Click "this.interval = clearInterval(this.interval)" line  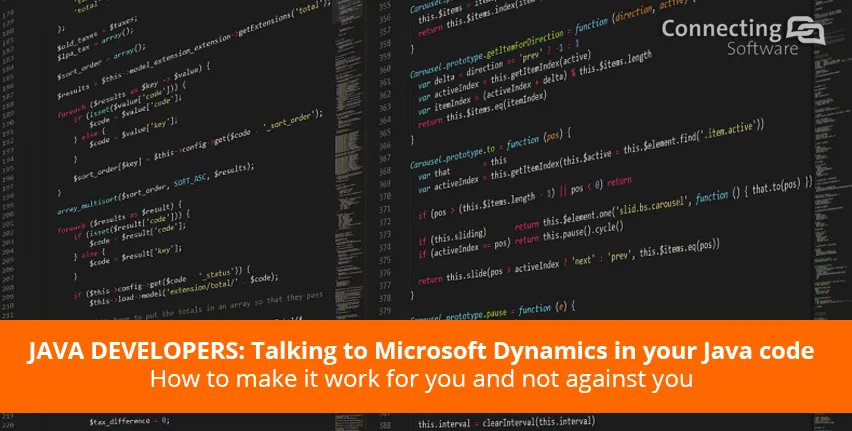click(506, 422)
